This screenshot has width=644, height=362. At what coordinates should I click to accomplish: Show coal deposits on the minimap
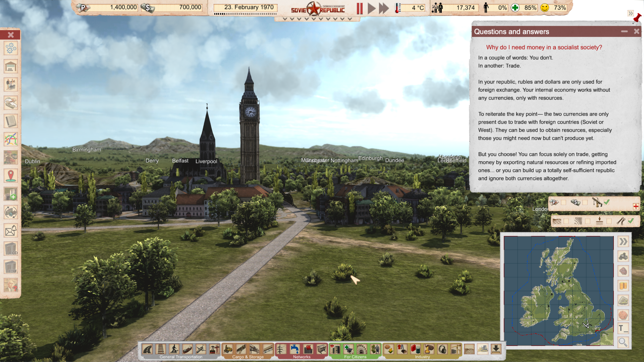click(623, 257)
